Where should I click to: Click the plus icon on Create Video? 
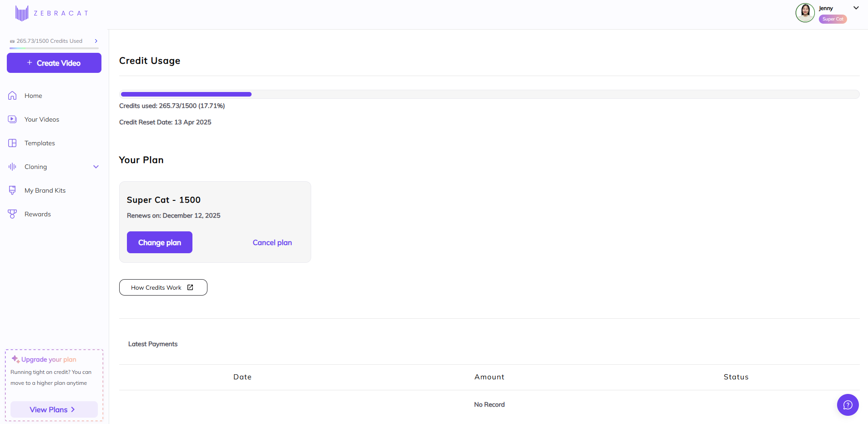tap(30, 62)
